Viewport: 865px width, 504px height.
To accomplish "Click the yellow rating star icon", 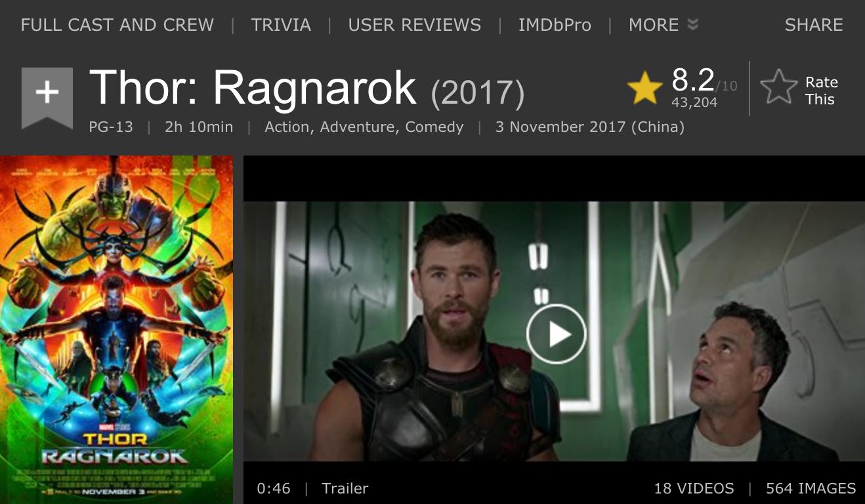I will pyautogui.click(x=644, y=89).
